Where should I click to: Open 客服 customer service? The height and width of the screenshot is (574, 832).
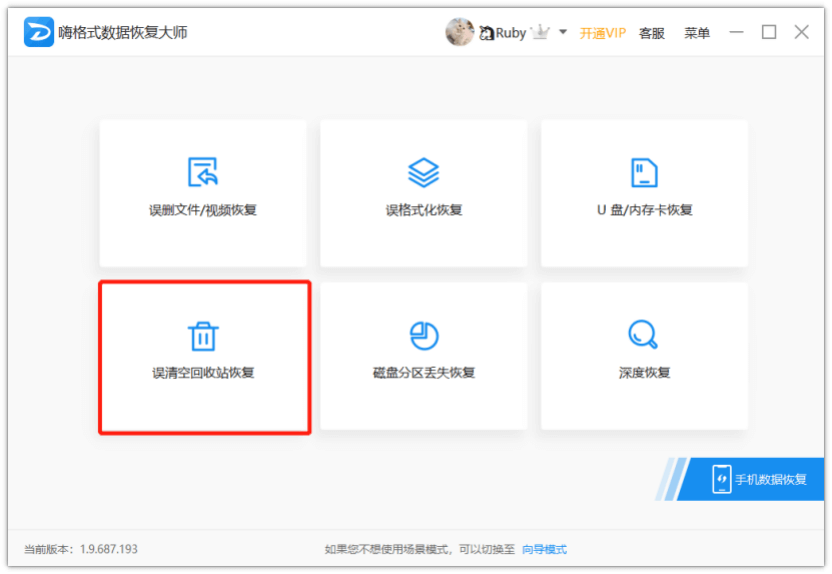point(652,33)
